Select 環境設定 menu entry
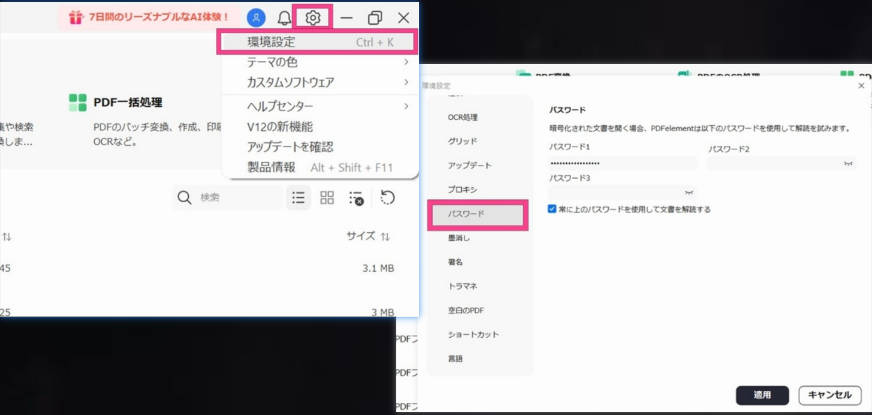Screen dimensions: 872x415 318,42
